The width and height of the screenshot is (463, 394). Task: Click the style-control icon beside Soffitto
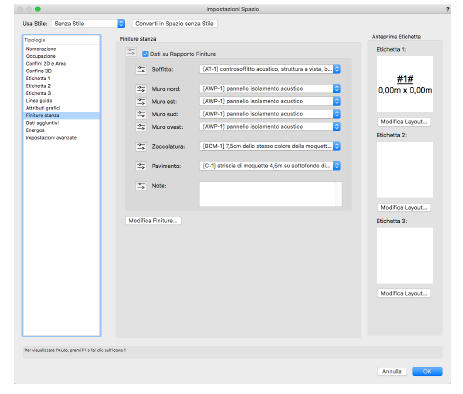(141, 69)
